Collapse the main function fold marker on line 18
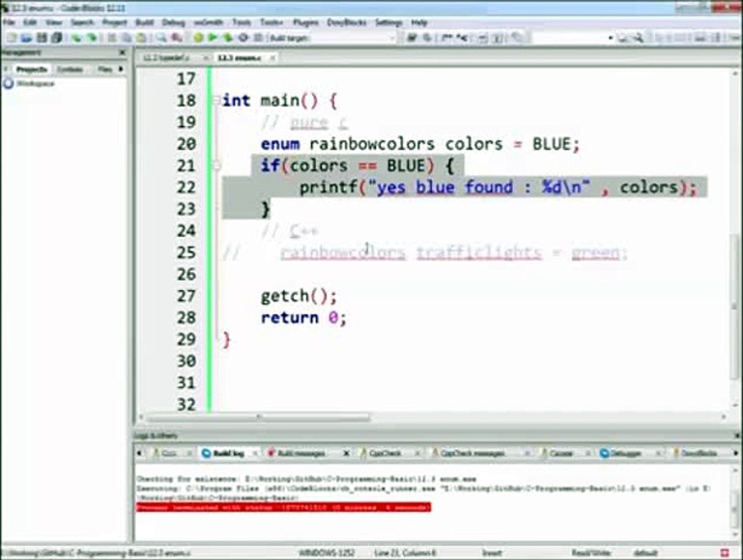Screen dimensions: 743x560 (216, 100)
